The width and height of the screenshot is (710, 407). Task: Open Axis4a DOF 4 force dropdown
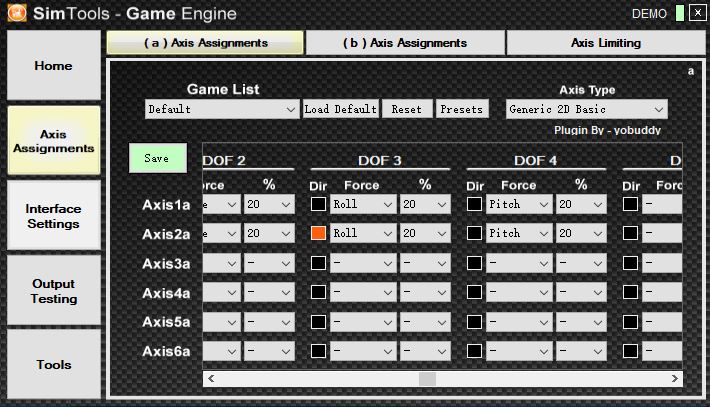[519, 292]
